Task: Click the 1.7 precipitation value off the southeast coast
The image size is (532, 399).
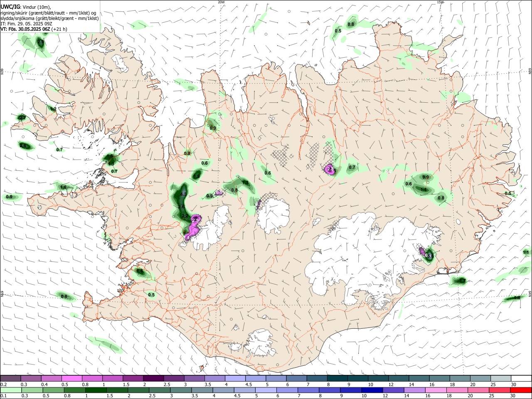Action: point(462,281)
